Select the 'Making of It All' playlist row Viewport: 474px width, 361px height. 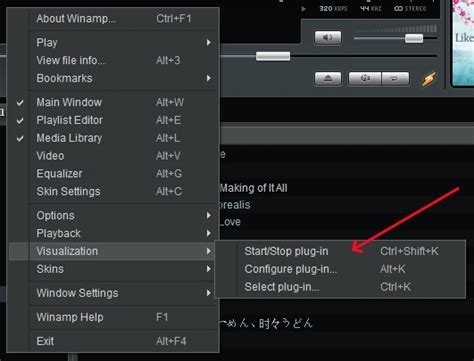(x=347, y=188)
